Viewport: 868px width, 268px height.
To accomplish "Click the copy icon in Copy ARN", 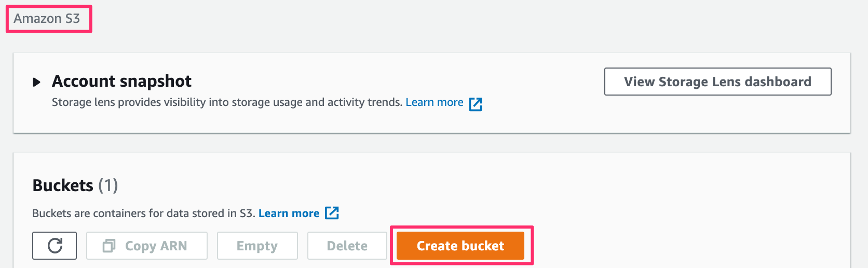I will [x=109, y=246].
